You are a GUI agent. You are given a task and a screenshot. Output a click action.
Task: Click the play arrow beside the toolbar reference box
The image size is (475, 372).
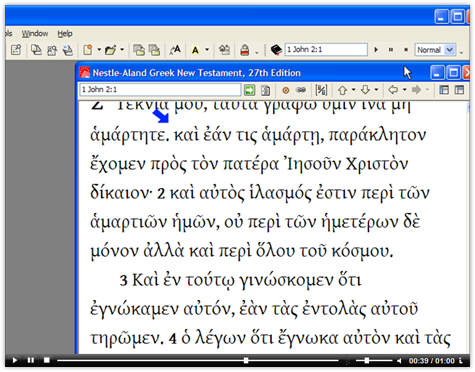tap(376, 50)
